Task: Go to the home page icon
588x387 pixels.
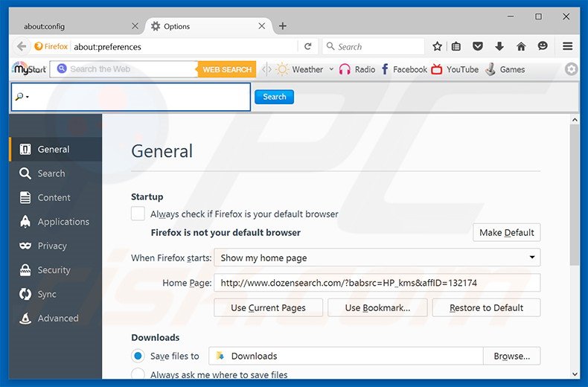Action: 521,46
